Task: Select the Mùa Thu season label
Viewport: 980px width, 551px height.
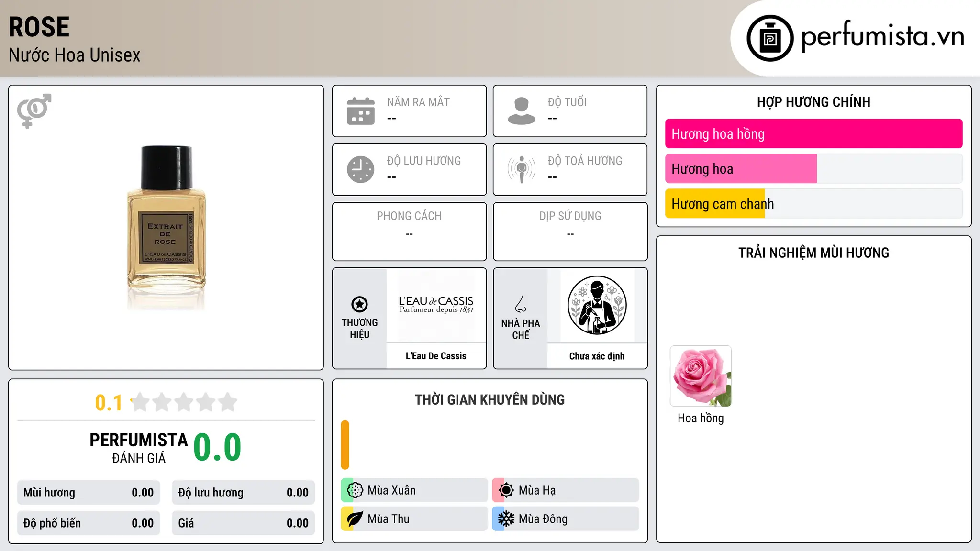Action: click(388, 519)
